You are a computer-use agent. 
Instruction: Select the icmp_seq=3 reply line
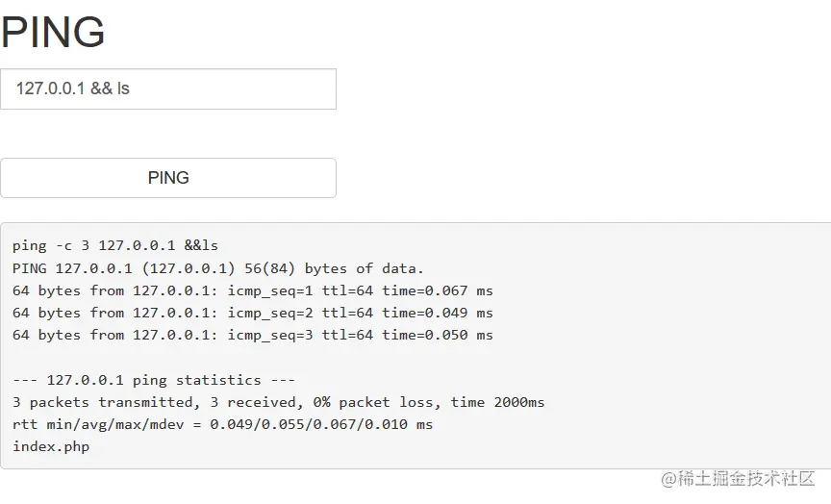[252, 335]
